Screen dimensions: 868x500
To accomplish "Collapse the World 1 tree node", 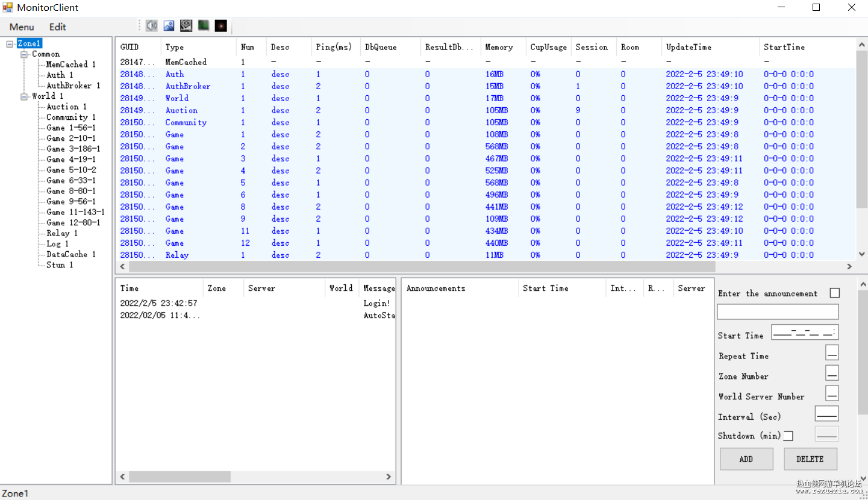I will pos(24,96).
